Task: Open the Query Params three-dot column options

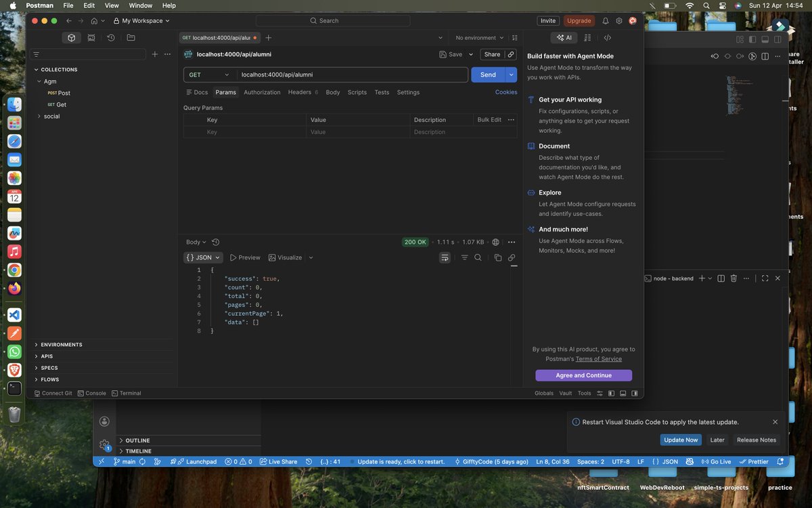Action: point(511,120)
